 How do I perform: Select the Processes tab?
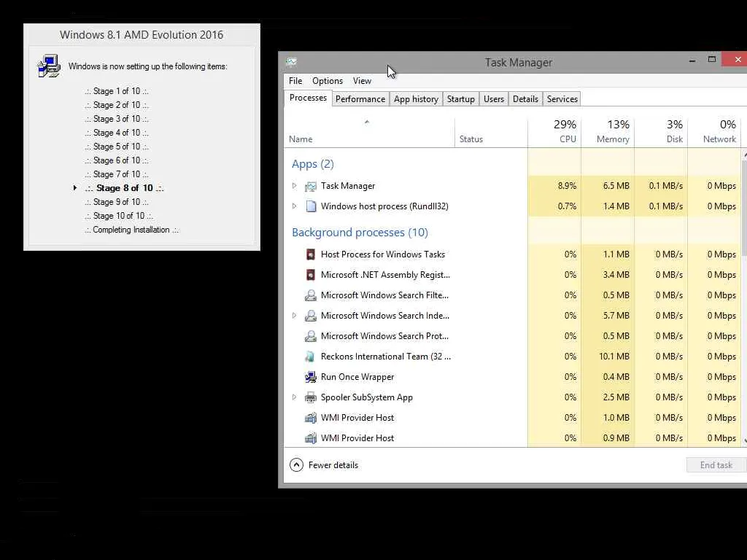click(x=308, y=98)
